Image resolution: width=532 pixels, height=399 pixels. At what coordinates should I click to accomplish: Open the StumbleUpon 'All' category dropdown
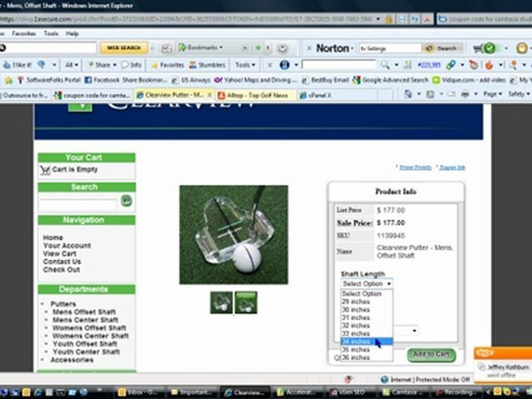pyautogui.click(x=71, y=65)
